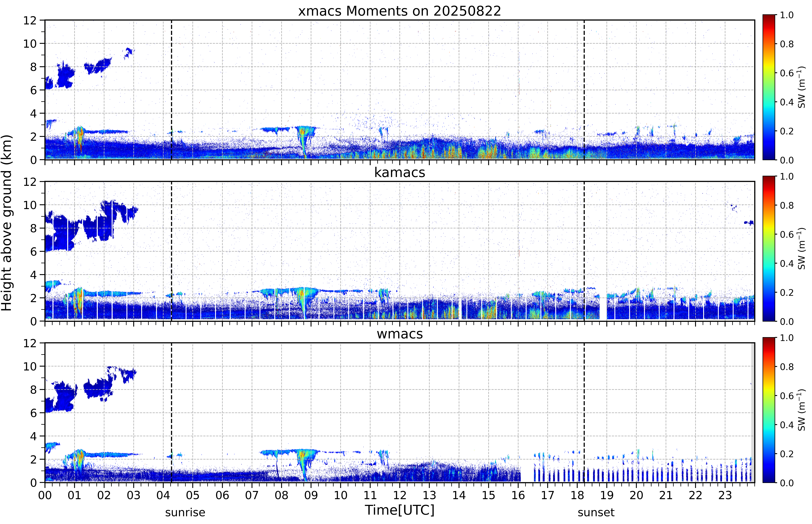
Task: Click the 'kamacs' panel title
Action: (x=400, y=172)
